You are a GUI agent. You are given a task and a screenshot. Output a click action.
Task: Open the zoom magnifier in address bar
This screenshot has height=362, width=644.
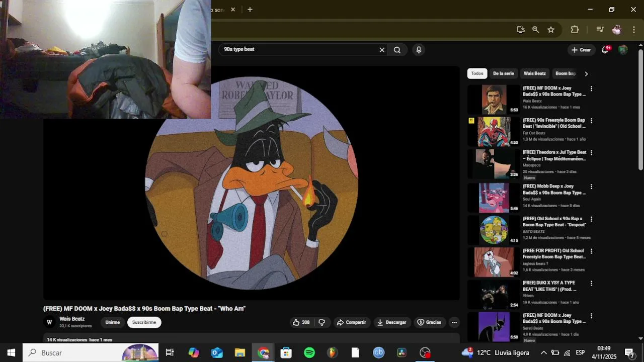point(536,30)
